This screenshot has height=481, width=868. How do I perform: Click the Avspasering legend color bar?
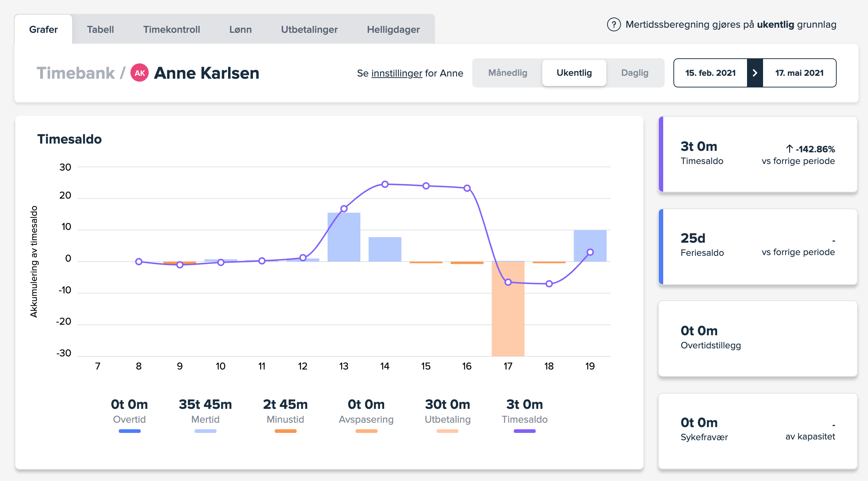point(366,431)
